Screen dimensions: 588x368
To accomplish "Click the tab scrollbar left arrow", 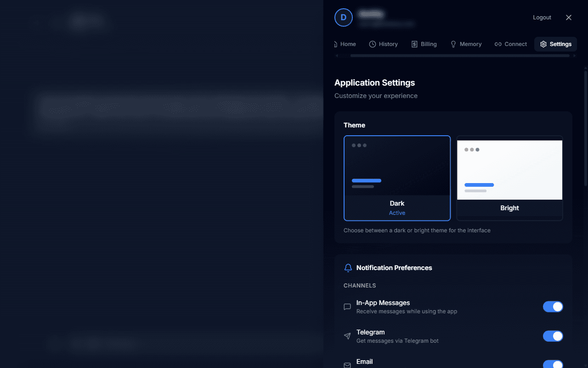I will [x=337, y=56].
